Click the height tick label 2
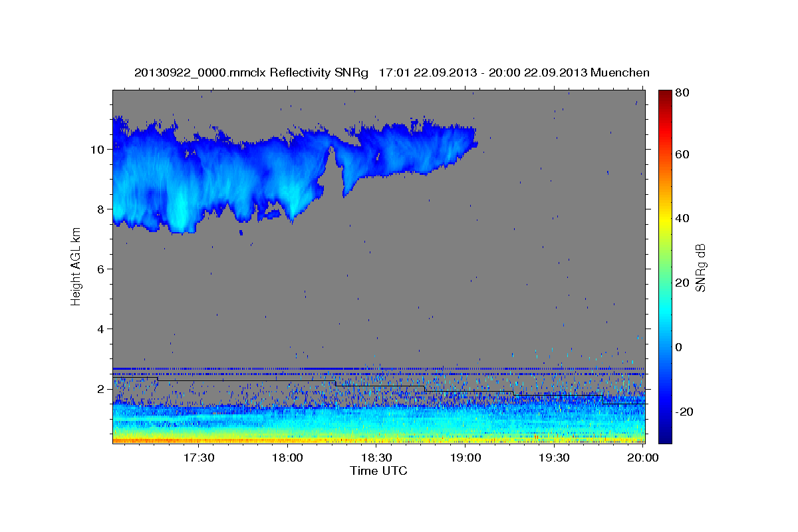This screenshot has width=798, height=532. point(102,389)
